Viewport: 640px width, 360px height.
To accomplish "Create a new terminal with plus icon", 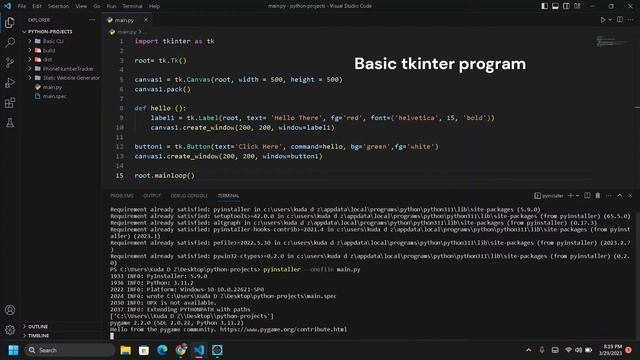I will point(571,196).
